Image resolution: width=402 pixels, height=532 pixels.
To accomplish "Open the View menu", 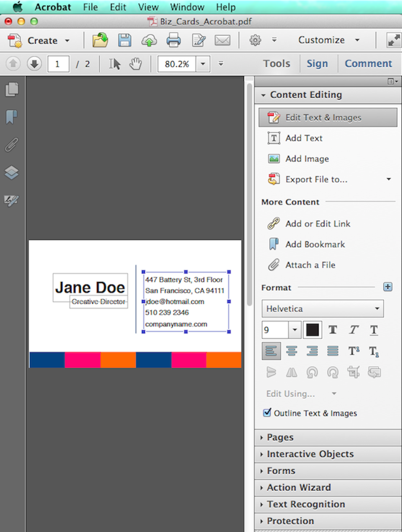I will (148, 7).
